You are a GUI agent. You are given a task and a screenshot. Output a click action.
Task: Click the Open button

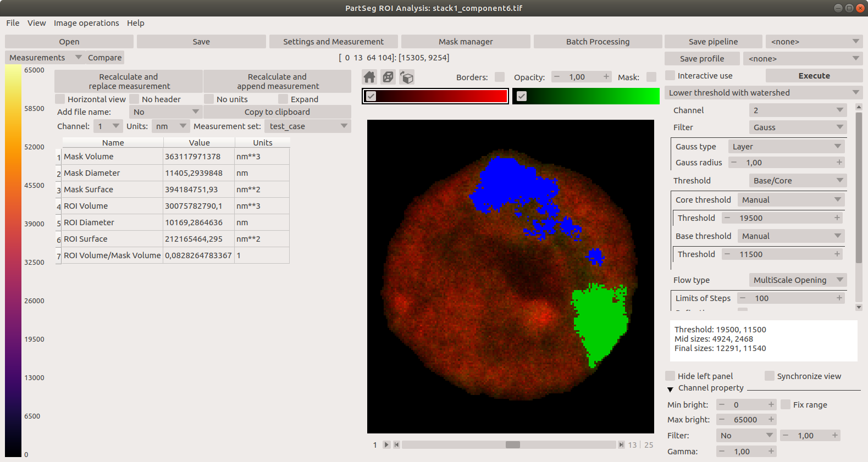(69, 41)
